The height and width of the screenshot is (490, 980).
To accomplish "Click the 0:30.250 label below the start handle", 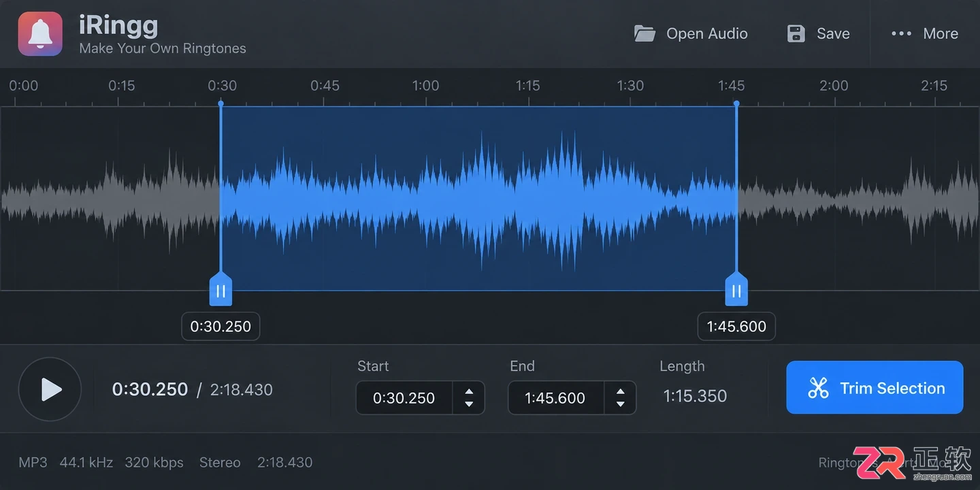I will tap(220, 327).
